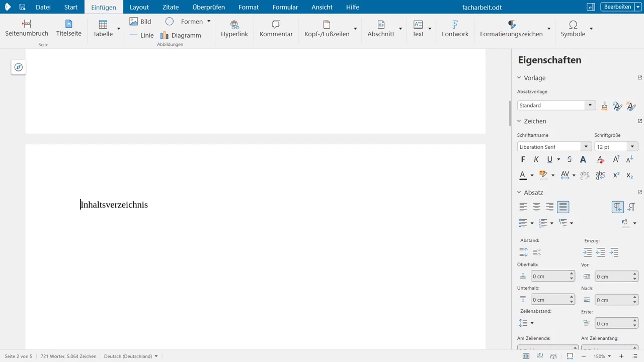
Task: Center the paragraph
Action: (x=536, y=207)
